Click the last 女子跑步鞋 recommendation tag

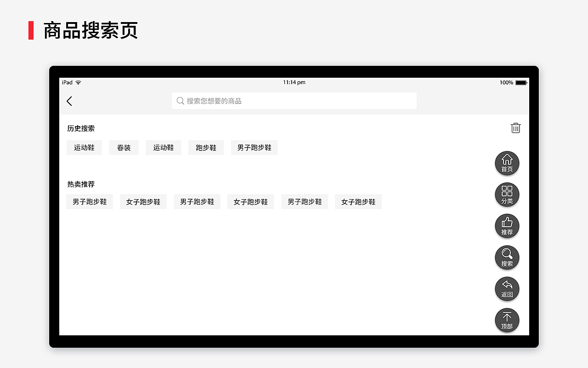pos(358,201)
